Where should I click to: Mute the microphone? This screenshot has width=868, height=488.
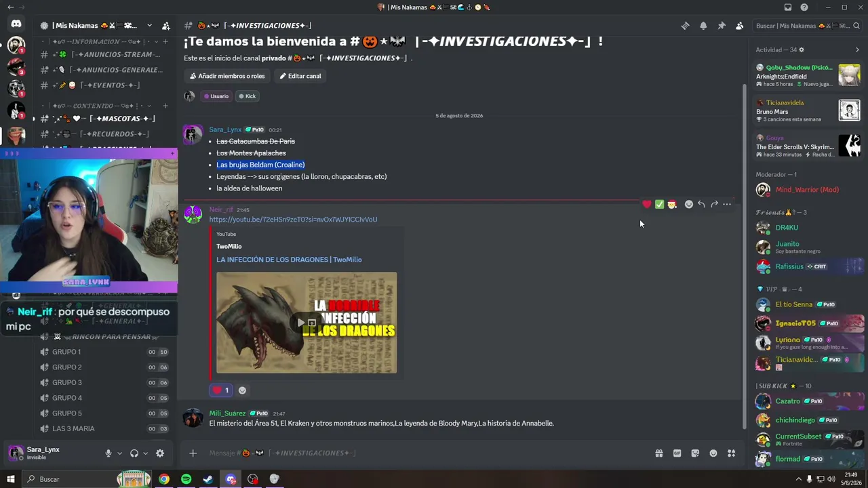click(108, 453)
